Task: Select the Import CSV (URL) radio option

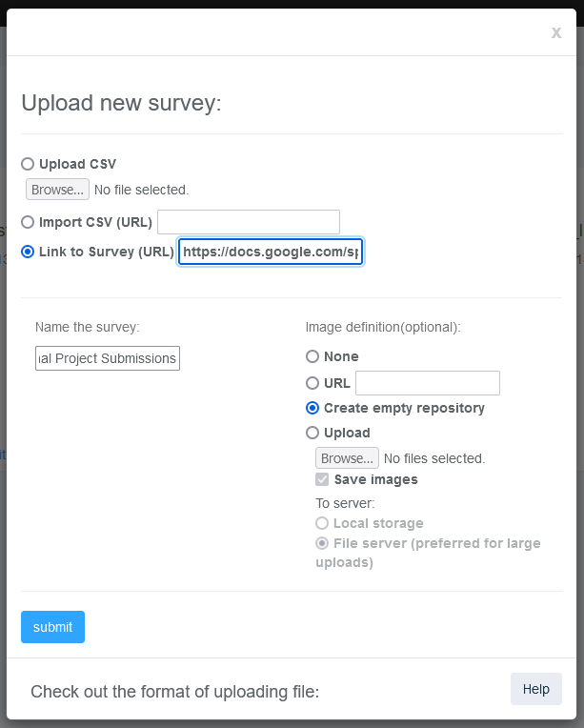Action: coord(28,222)
